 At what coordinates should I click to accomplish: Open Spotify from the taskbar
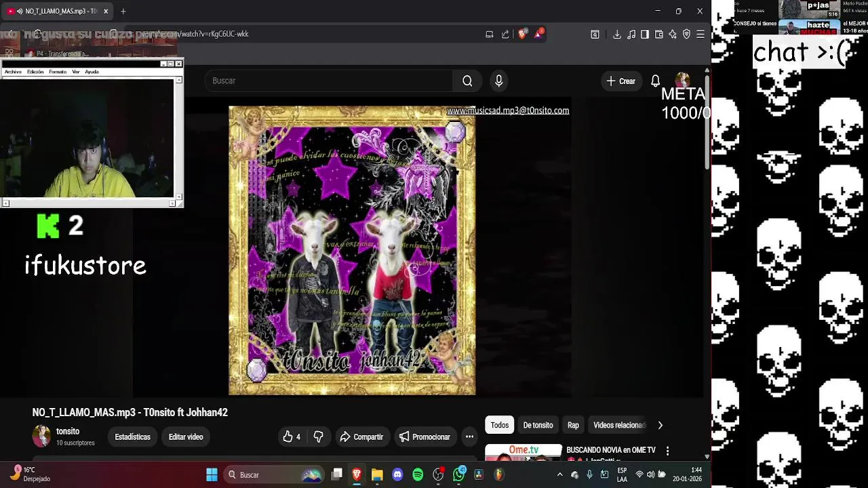click(418, 474)
